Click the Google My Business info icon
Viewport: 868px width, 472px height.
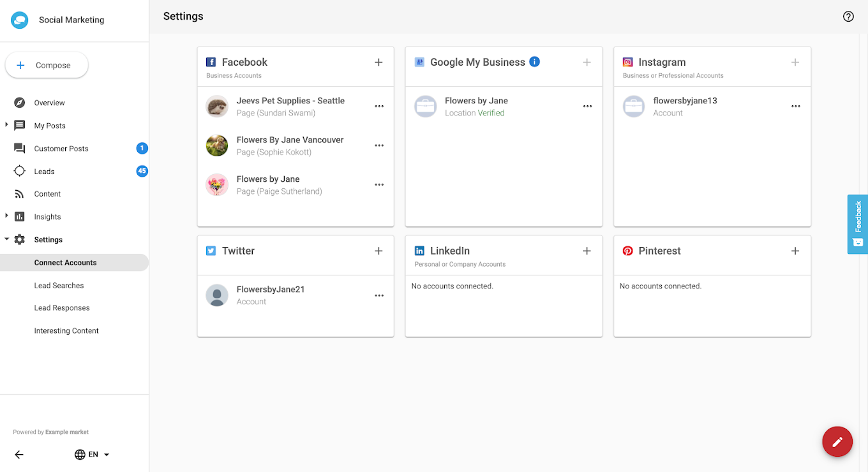pyautogui.click(x=535, y=62)
